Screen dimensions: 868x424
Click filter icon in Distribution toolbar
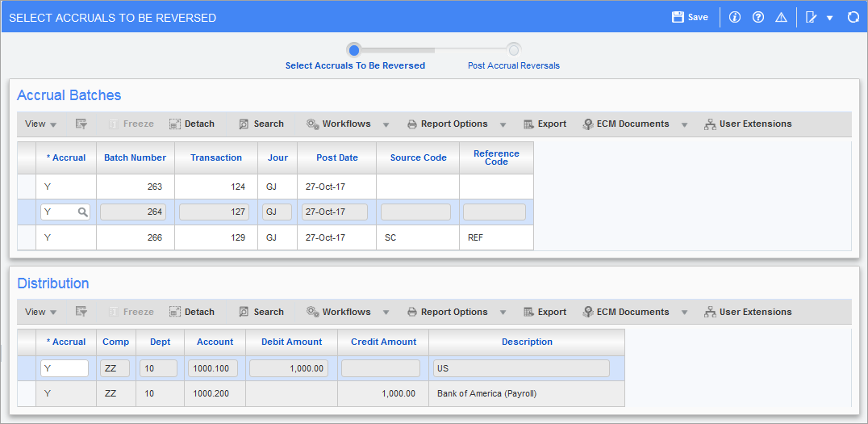pos(81,312)
